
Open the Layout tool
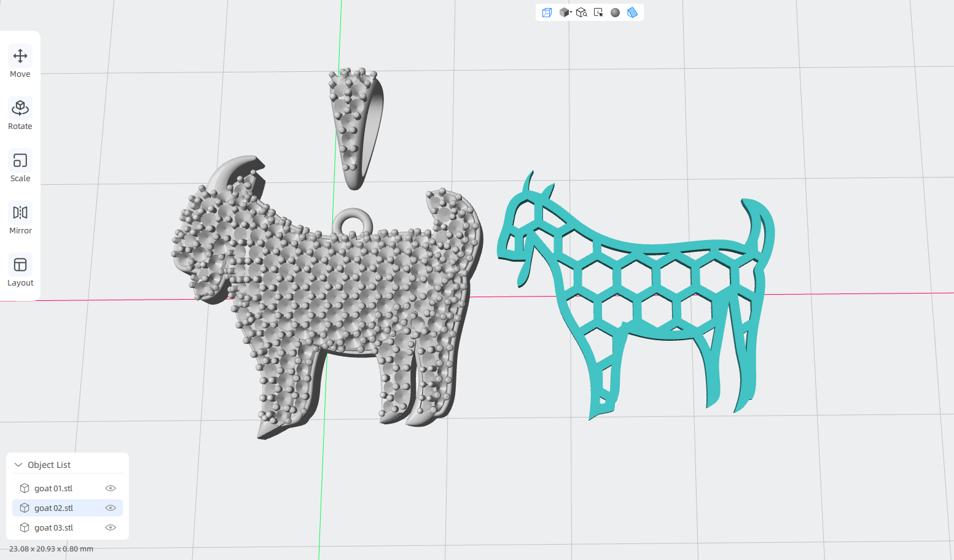click(x=20, y=271)
